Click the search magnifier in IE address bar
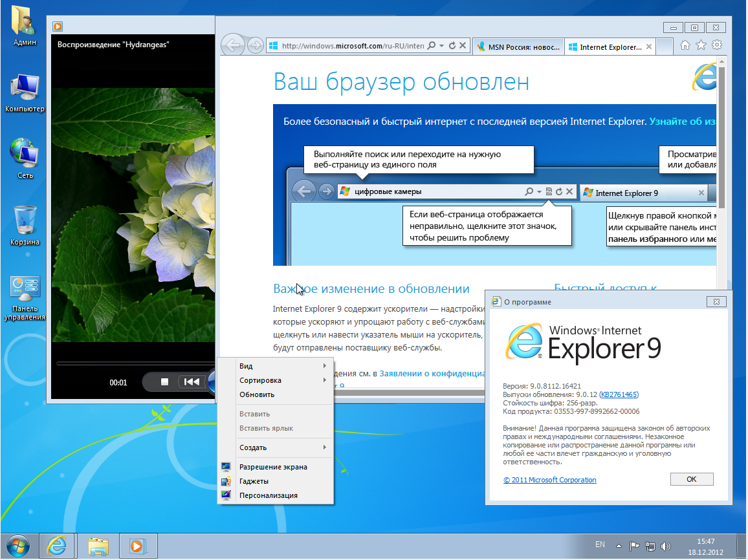The height and width of the screenshot is (560, 748). click(431, 46)
